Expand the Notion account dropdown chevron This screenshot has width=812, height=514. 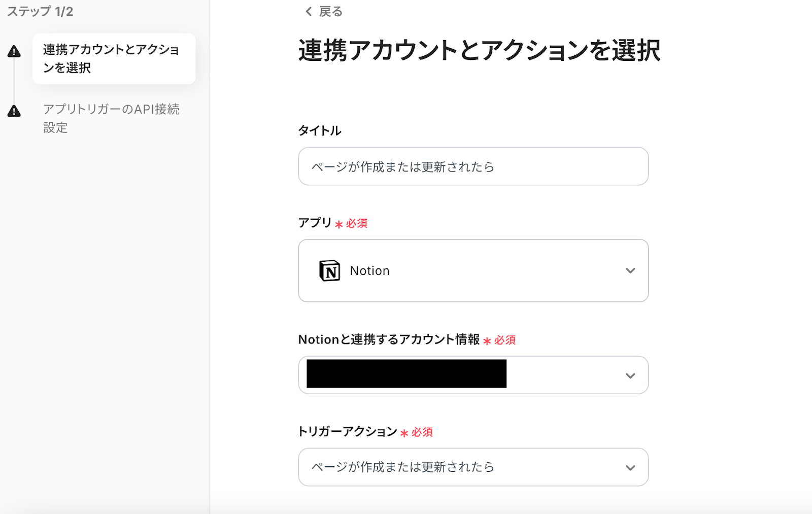[630, 376]
